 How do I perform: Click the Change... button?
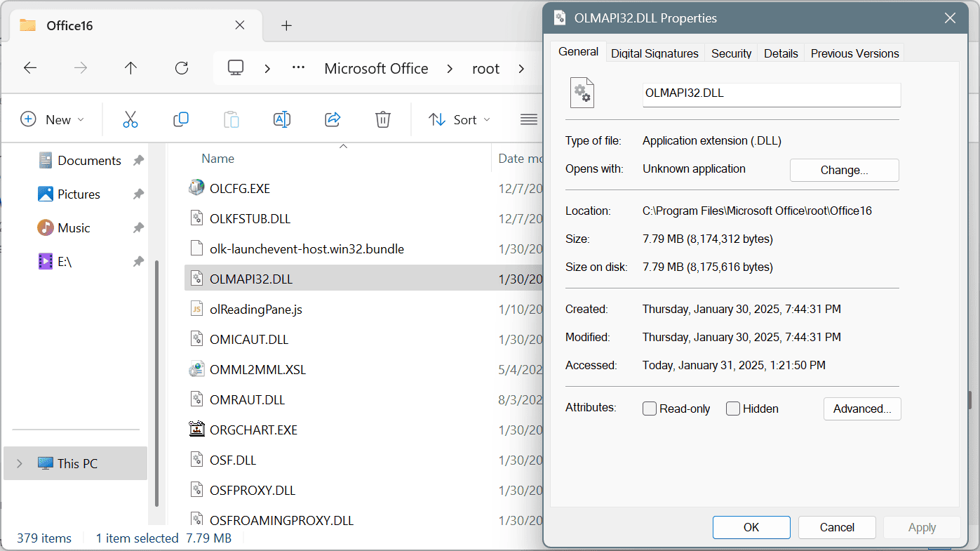coord(845,170)
